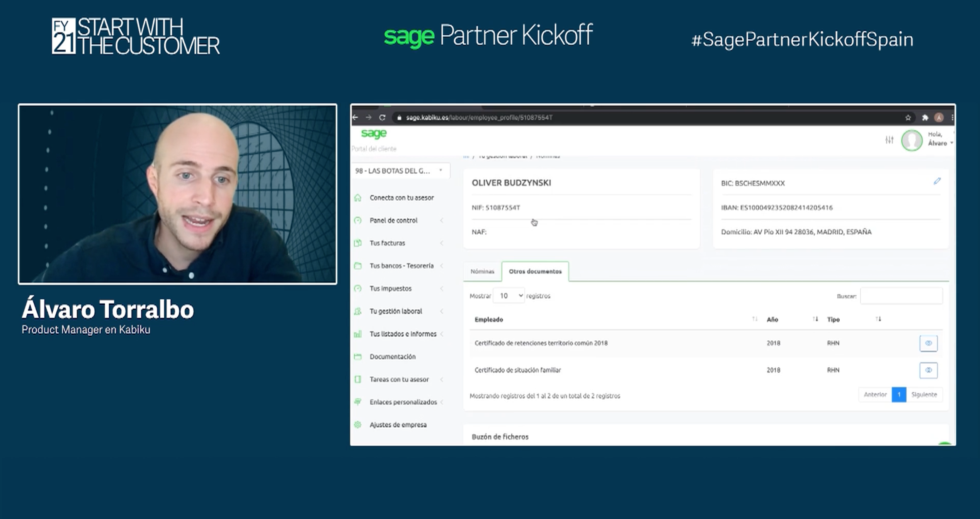This screenshot has width=980, height=519.
Task: Click the BIC: BSCHESMMXXX text
Action: (x=753, y=183)
